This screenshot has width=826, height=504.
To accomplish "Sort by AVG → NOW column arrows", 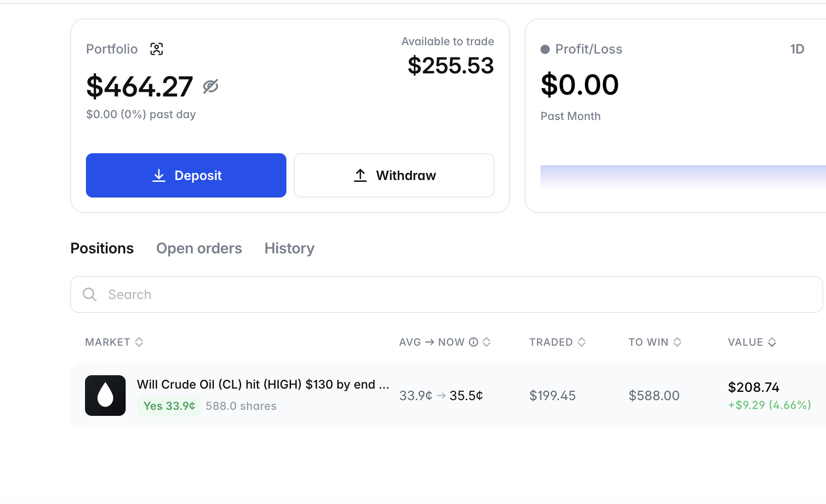I will (486, 342).
